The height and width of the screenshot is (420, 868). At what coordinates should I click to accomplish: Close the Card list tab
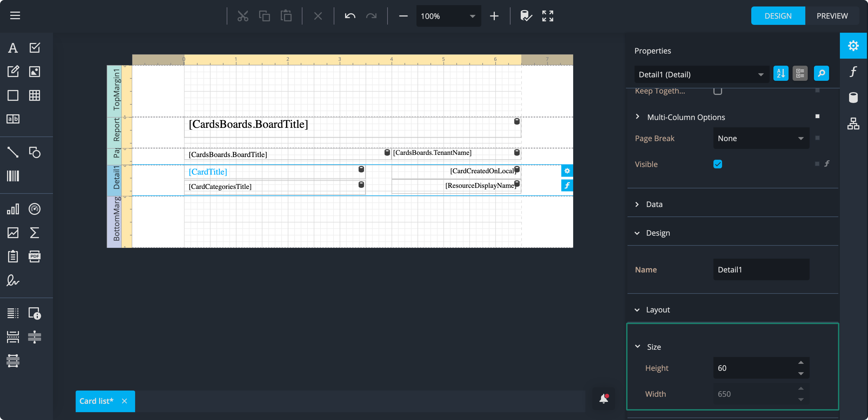pos(124,401)
